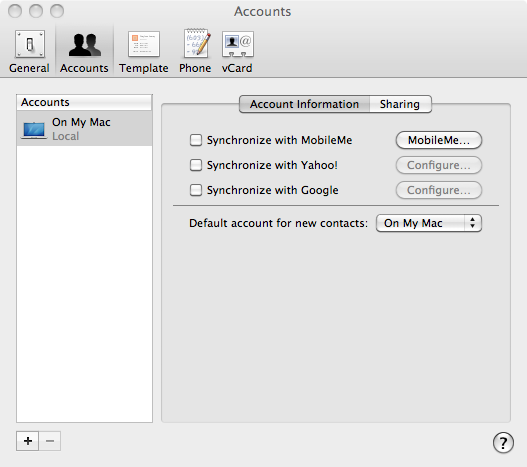Image resolution: width=527 pixels, height=467 pixels.
Task: Add a new account with plus
Action: (x=28, y=441)
